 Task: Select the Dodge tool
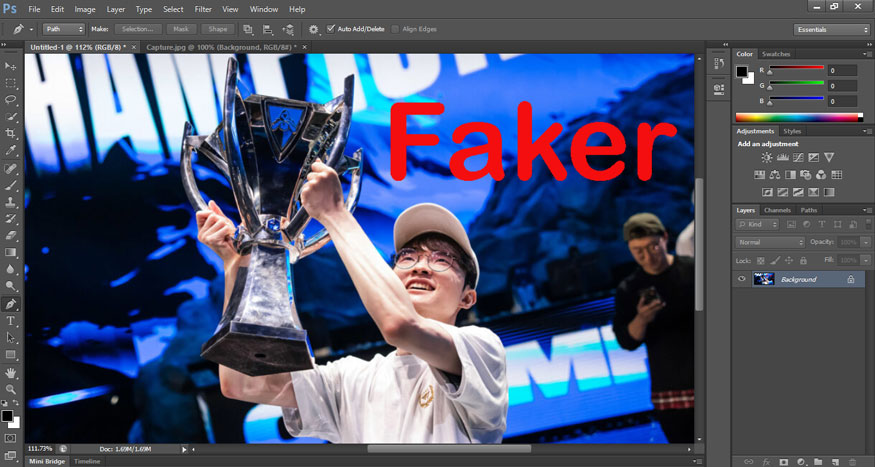11,286
